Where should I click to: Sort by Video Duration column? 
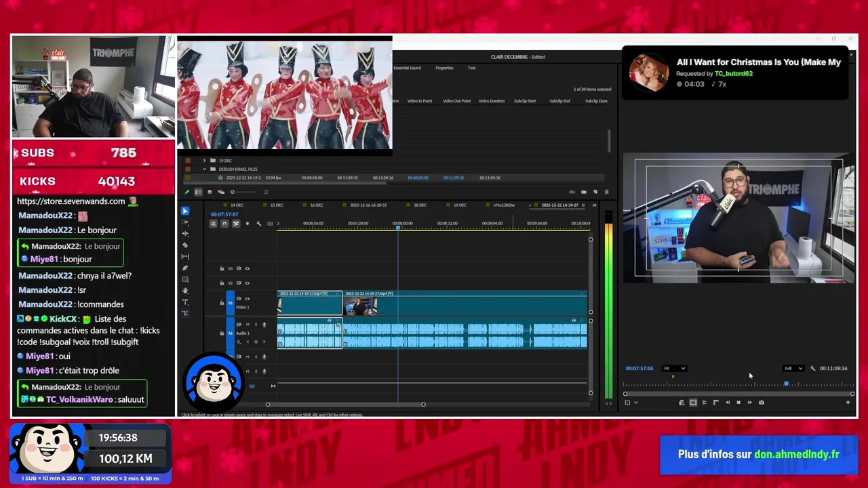click(492, 101)
